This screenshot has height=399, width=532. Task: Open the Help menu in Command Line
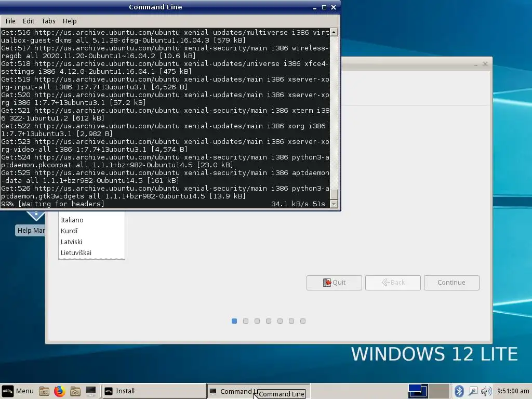point(70,21)
